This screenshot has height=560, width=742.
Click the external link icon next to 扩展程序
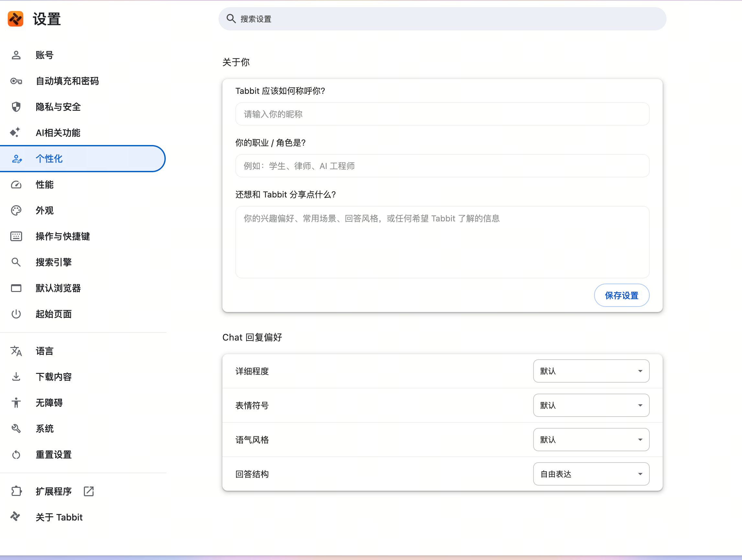89,491
